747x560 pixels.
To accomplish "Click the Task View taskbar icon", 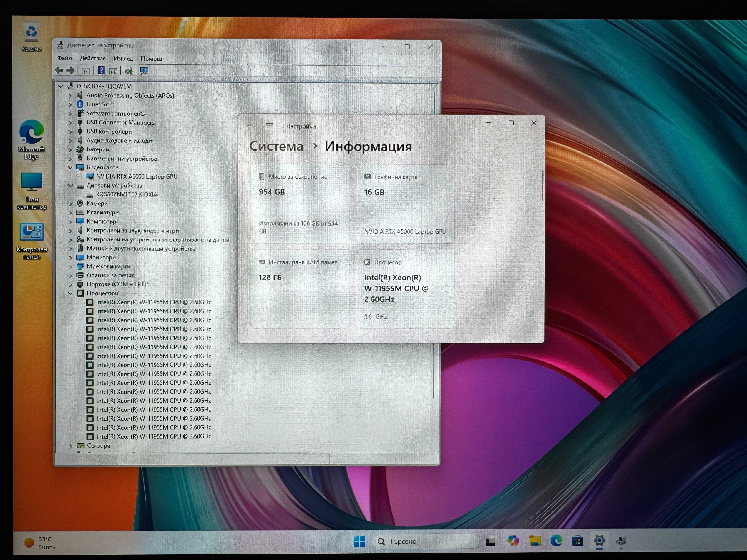I will (490, 542).
